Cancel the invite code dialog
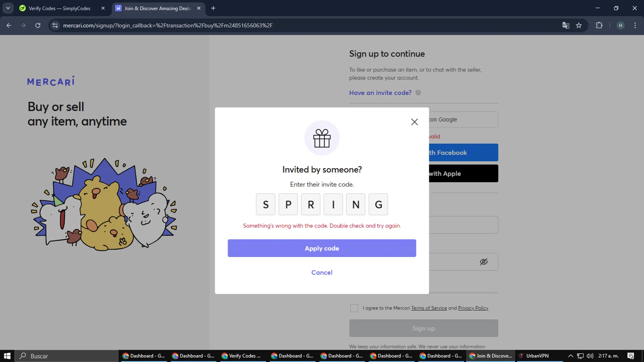Screen dimensions: 644x362 coord(322,272)
